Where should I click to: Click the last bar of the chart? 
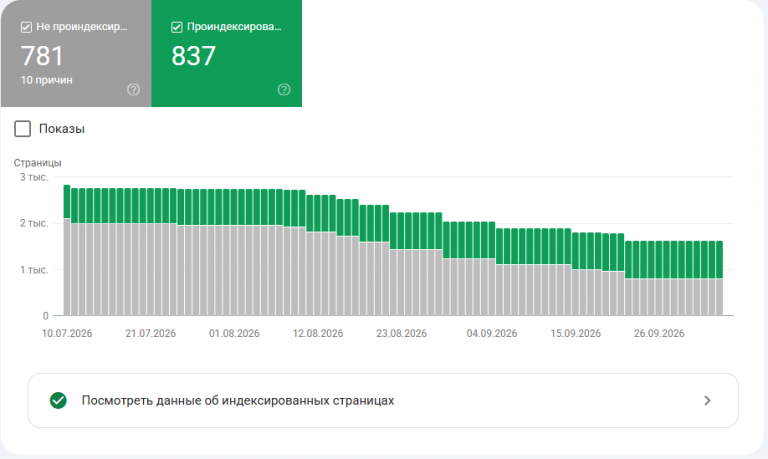(x=720, y=278)
